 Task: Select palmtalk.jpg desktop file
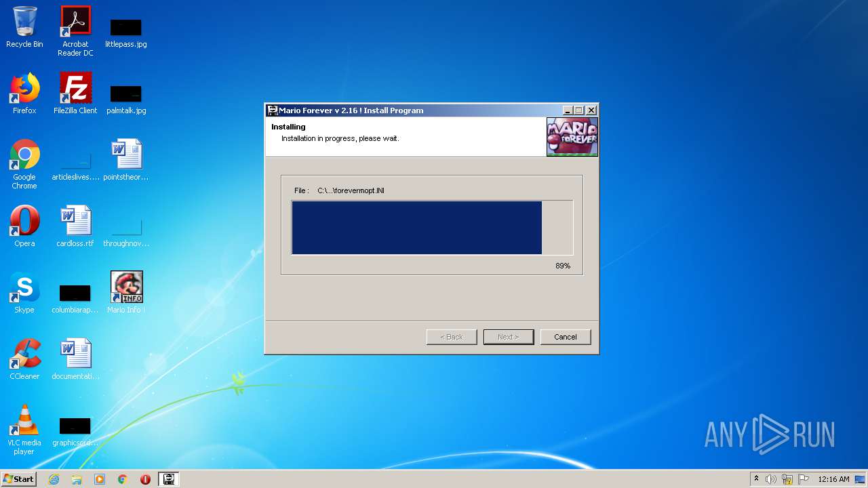[126, 98]
